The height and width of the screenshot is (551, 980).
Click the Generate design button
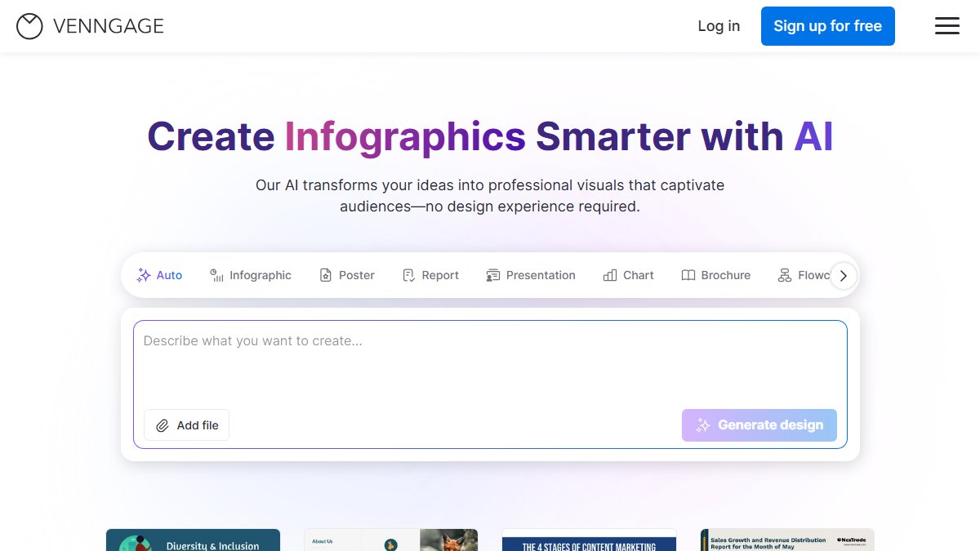pos(759,425)
